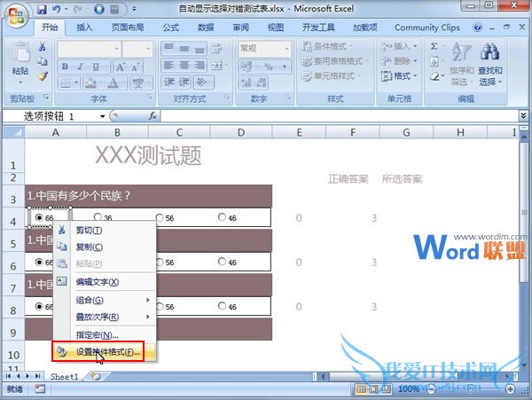Click the Copy icon in ribbon clipboard group
532x400 pixels.
(42, 61)
